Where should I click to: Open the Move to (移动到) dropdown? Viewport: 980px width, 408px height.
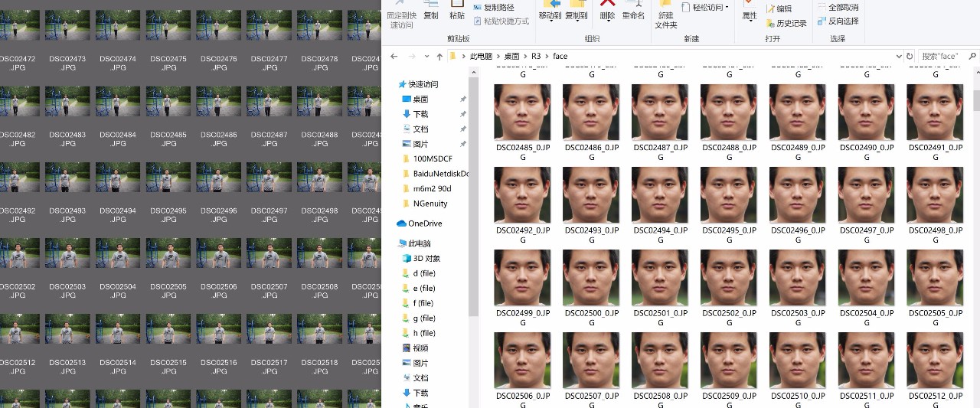point(550,11)
